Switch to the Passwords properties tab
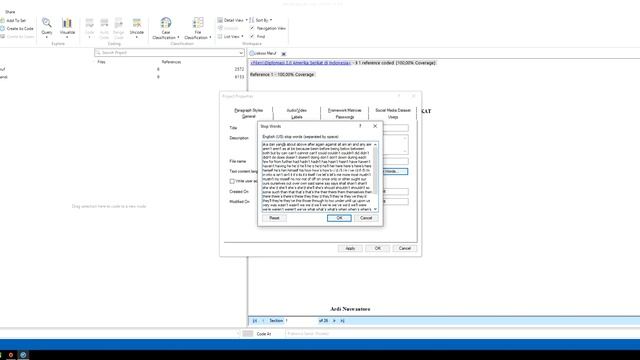The image size is (640, 360). pos(344,117)
